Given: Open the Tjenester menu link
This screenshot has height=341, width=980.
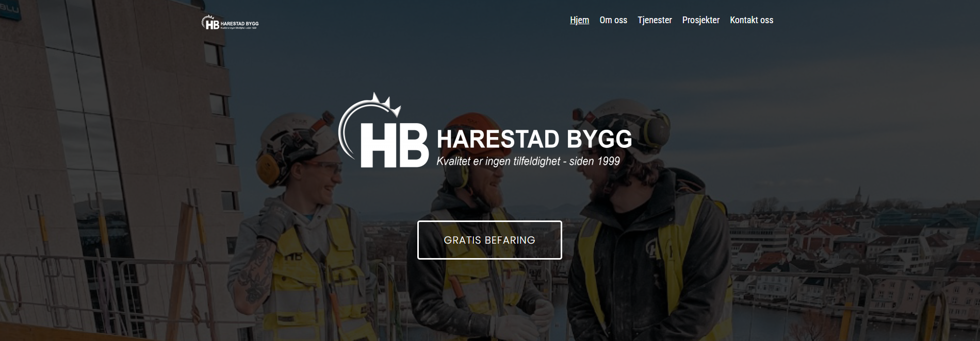Looking at the screenshot, I should click(x=655, y=20).
